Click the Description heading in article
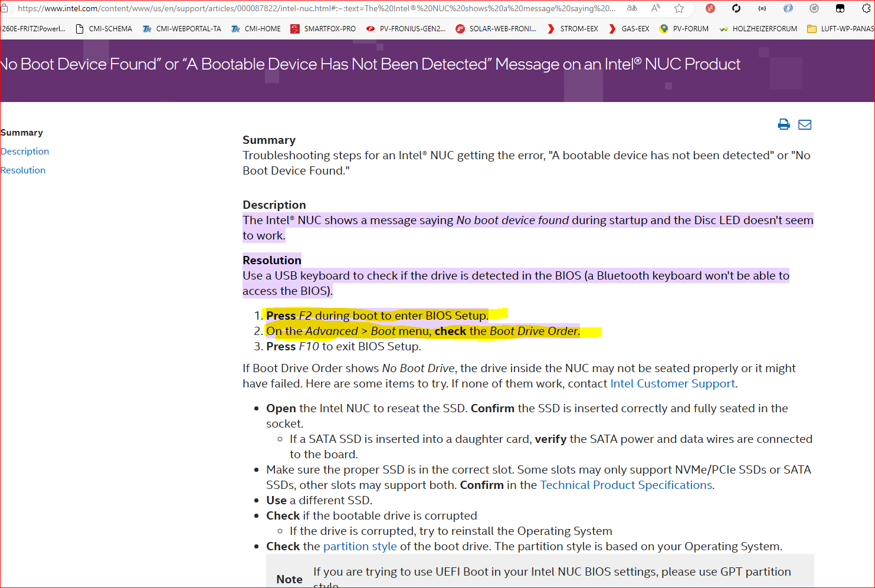The width and height of the screenshot is (875, 588). [x=274, y=205]
